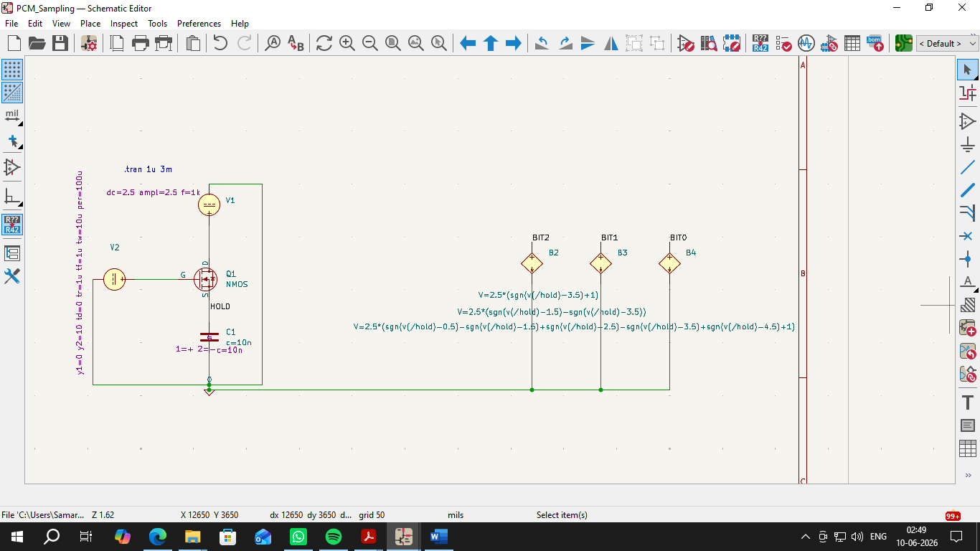980x551 pixels.
Task: Save the schematic with floppy disk icon
Action: pos(60,43)
